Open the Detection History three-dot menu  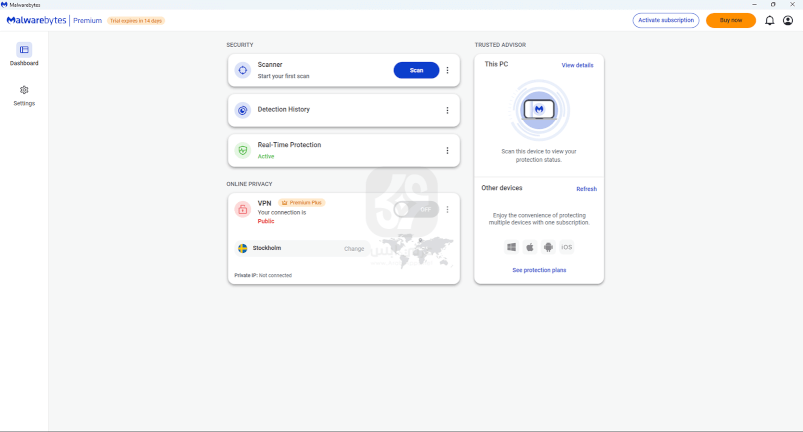(447, 110)
